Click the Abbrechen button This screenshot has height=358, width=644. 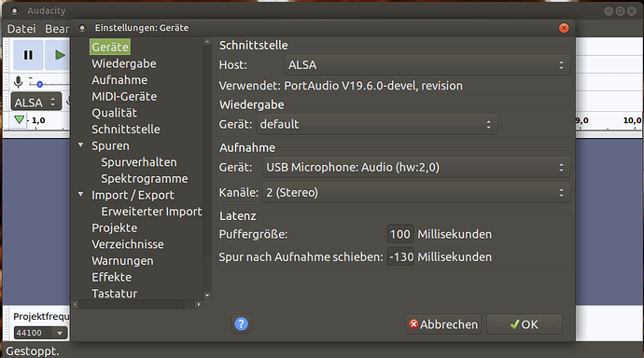click(443, 324)
